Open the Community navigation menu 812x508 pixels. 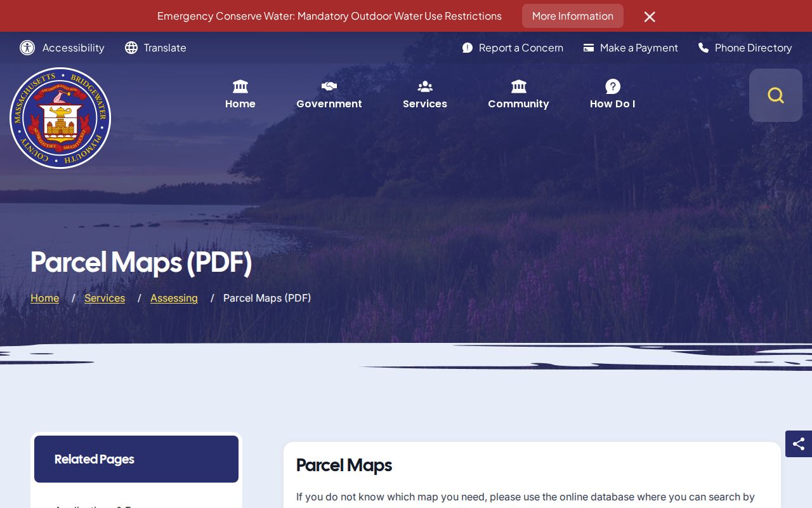coord(518,95)
